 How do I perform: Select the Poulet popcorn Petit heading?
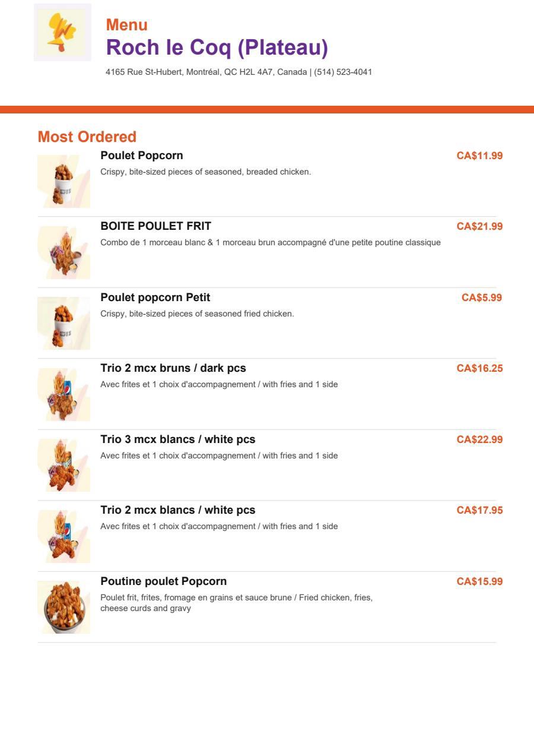155,298
